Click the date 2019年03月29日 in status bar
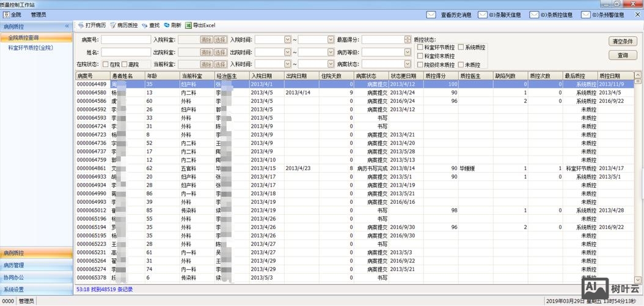 (x=565, y=301)
